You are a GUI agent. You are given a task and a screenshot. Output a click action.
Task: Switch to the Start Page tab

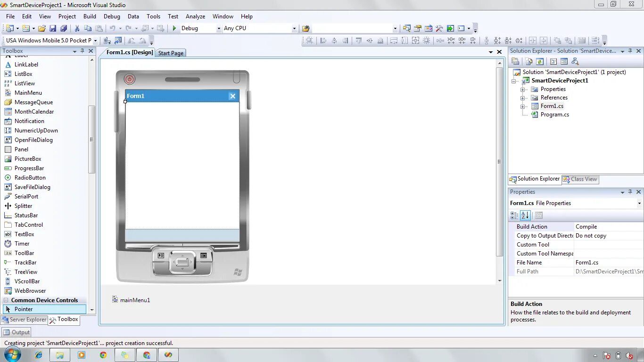(x=171, y=53)
